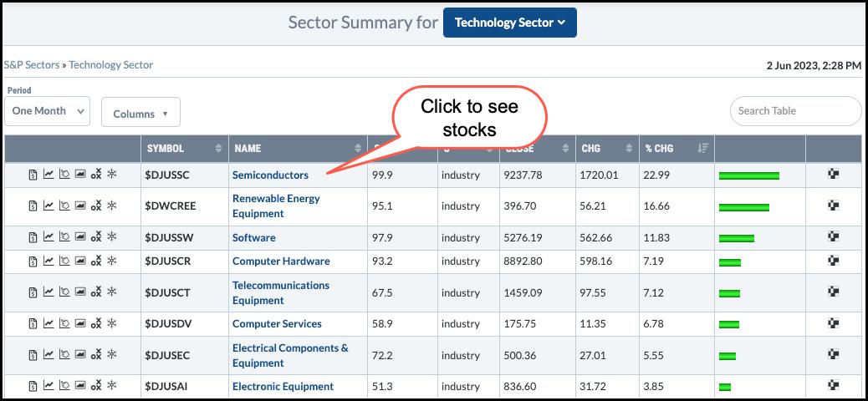Click the seasonality snowflake icon for $DWCREE
The width and height of the screenshot is (868, 401).
point(111,206)
